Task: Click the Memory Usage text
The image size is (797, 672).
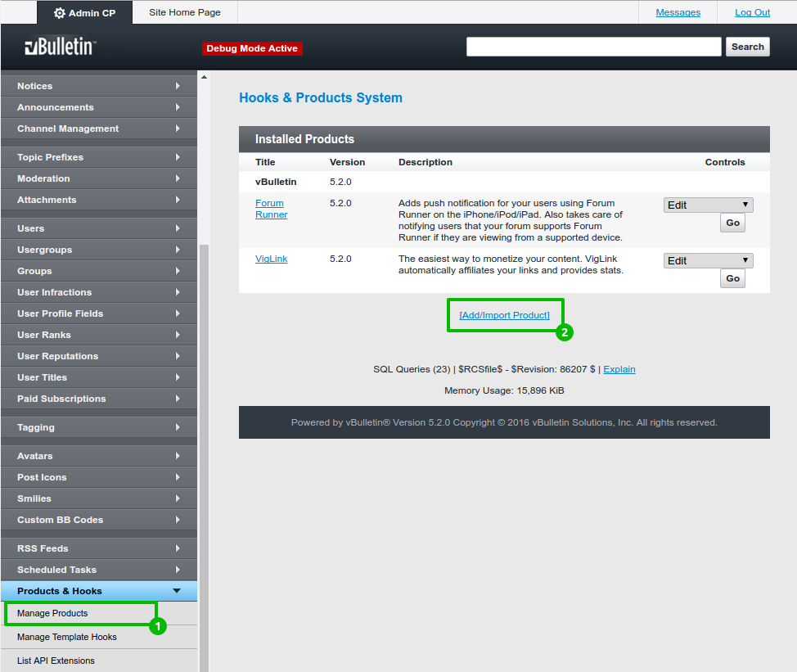Action: [x=504, y=390]
